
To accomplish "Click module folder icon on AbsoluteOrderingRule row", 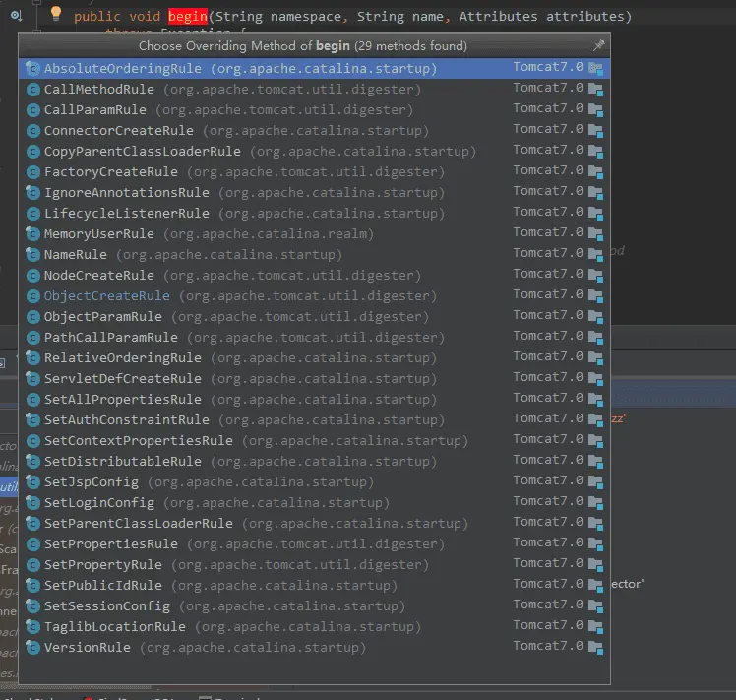I will pyautogui.click(x=595, y=69).
